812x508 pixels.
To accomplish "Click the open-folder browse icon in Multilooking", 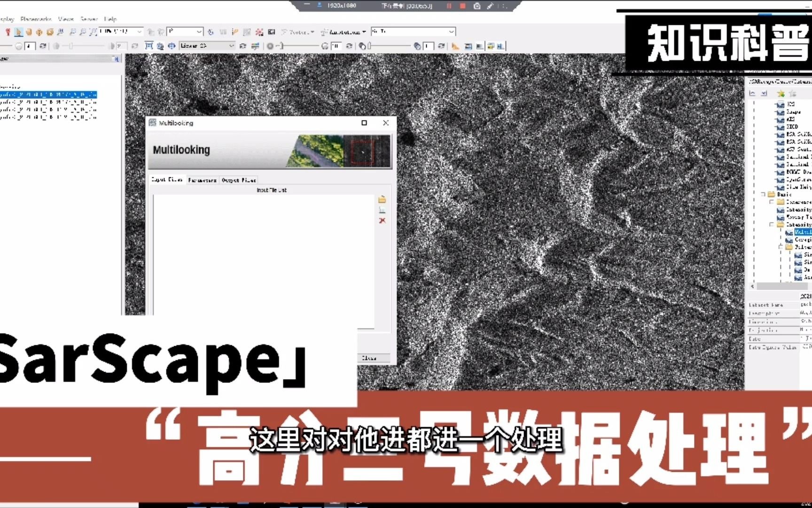I will (382, 199).
